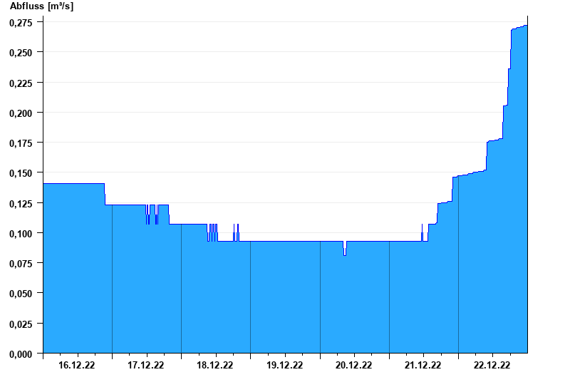Click the 21.12.22 date label
The image size is (570, 392).
(423, 365)
